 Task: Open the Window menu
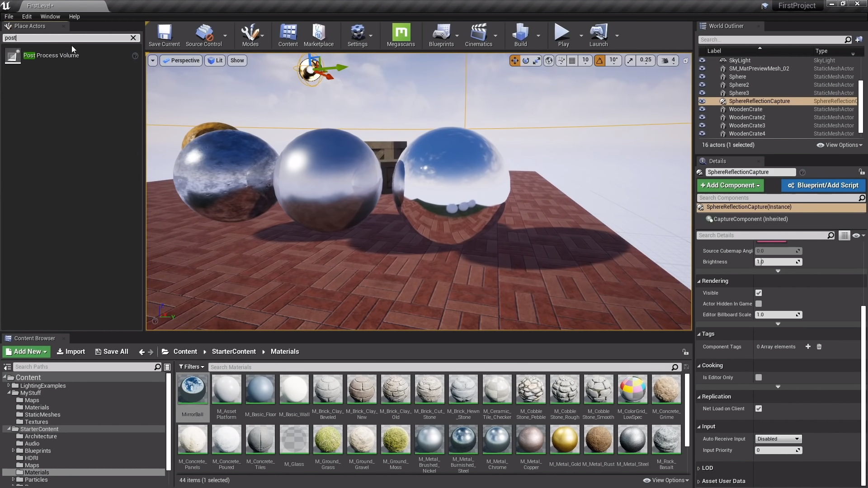(50, 17)
